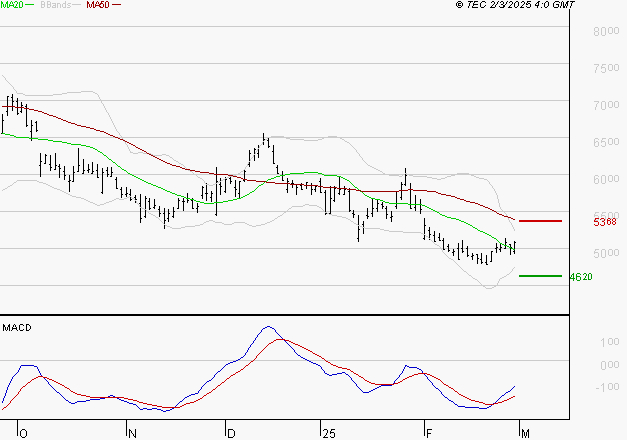Click the 8000 price axis label
627x440 pixels.
(606, 31)
